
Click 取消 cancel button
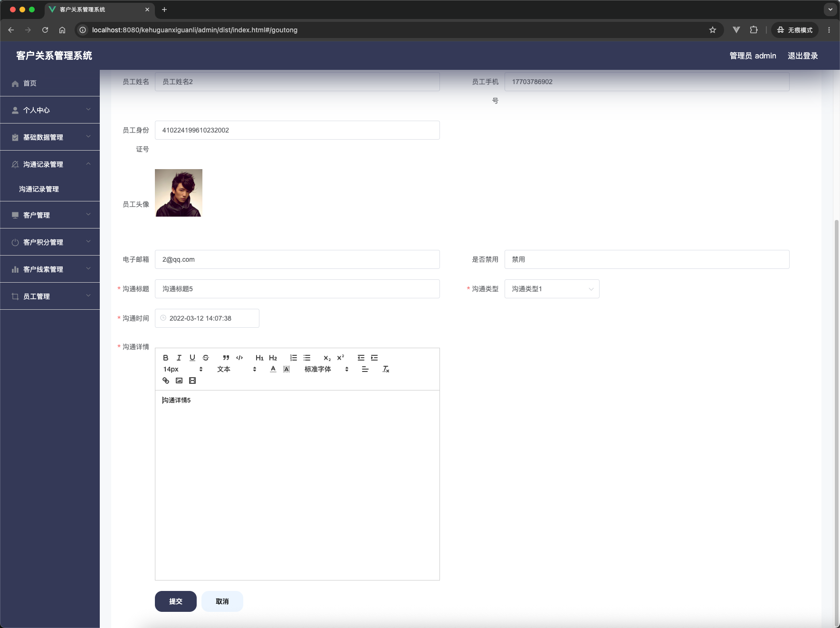tap(222, 601)
